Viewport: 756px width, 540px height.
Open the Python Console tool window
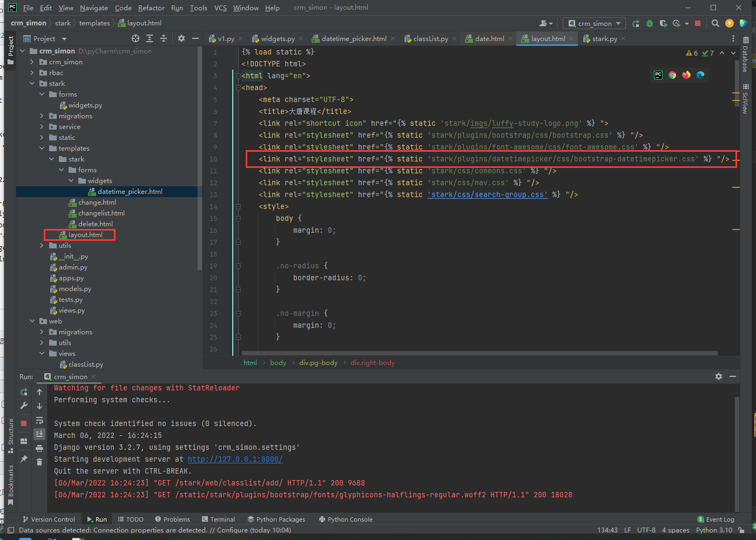346,519
